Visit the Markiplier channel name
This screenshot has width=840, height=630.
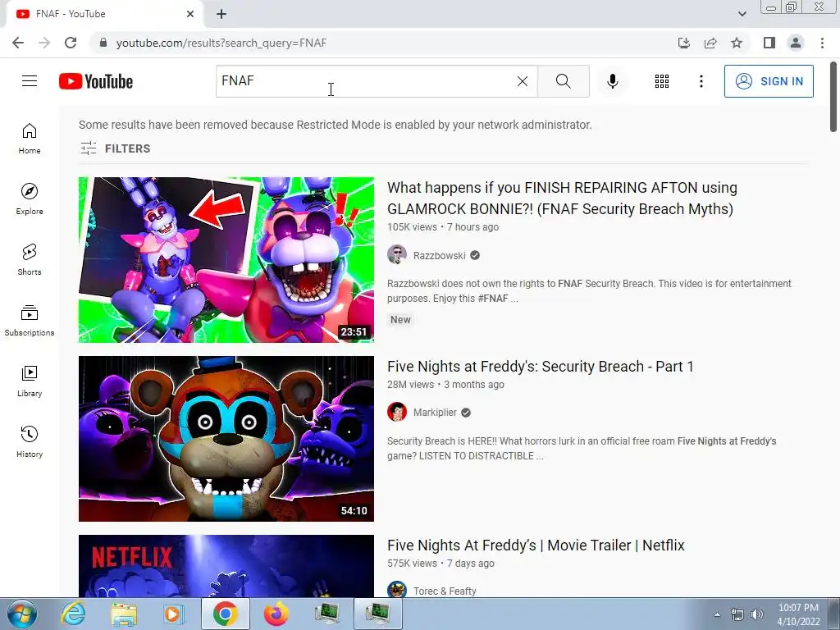435,413
